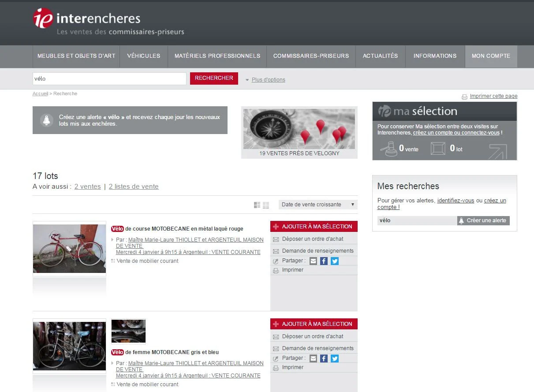Viewport: 534px width, 392px height.
Task: Click the Interencheres logo
Action: pos(108,22)
